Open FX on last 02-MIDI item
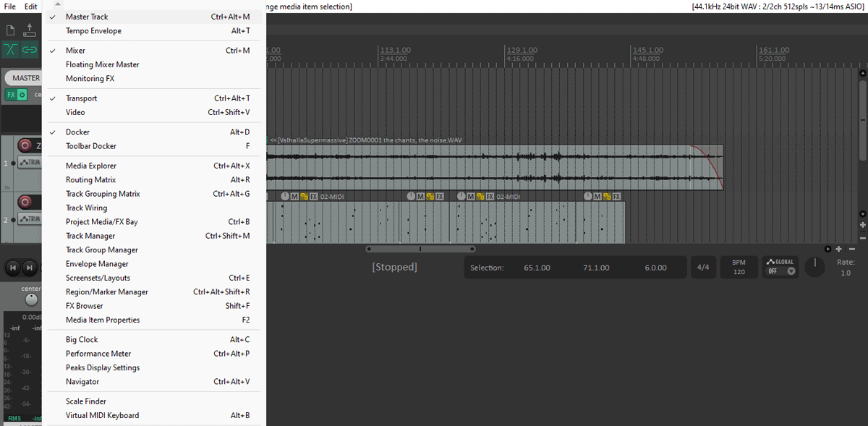The height and width of the screenshot is (426, 868). point(617,196)
